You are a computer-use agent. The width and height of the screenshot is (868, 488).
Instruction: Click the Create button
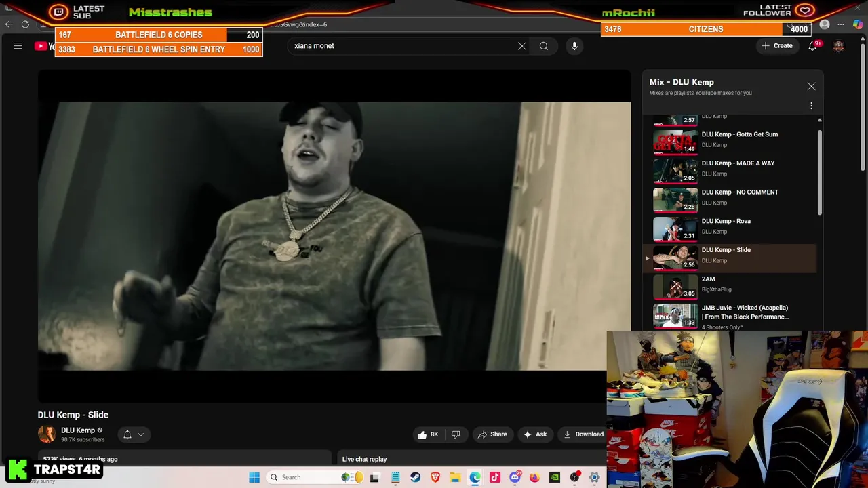777,46
